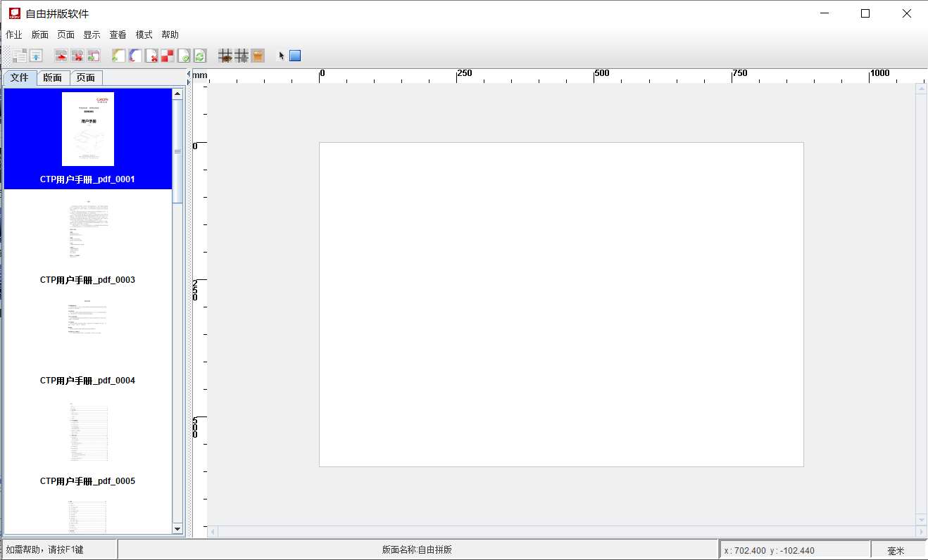928x560 pixels.
Task: Click the orange box icon in toolbar
Action: (258, 56)
